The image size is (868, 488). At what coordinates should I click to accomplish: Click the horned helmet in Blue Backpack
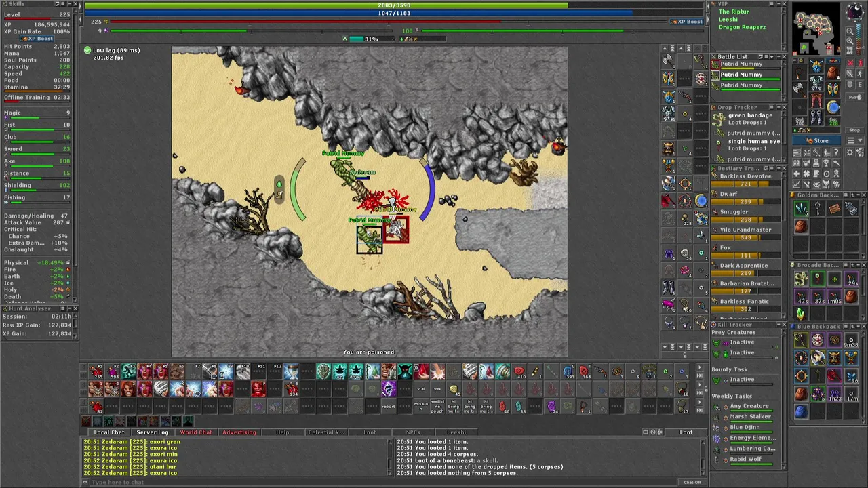tap(834, 357)
